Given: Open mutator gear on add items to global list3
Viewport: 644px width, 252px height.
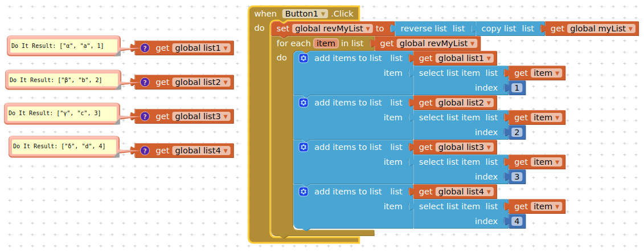Looking at the screenshot, I should (303, 147).
